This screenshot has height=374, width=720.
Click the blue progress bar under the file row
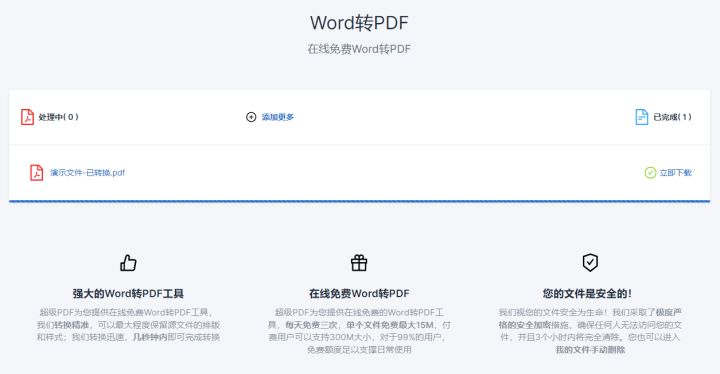(x=360, y=201)
